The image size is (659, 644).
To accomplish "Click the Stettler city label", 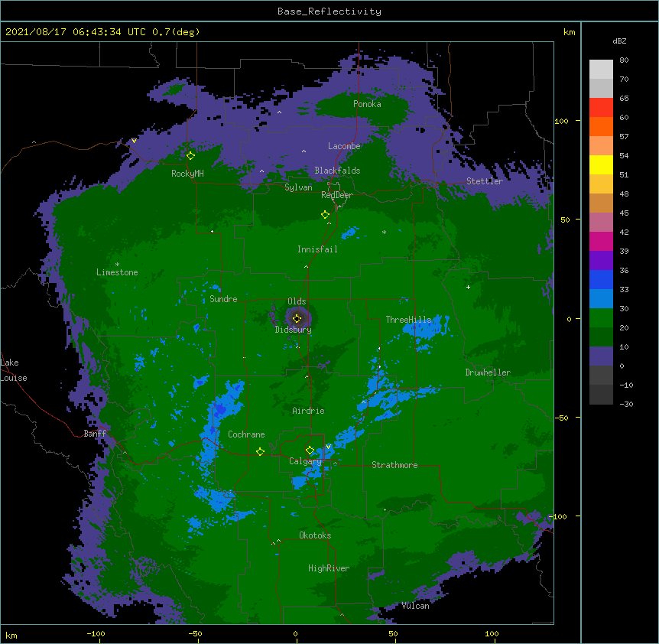I will 485,181.
